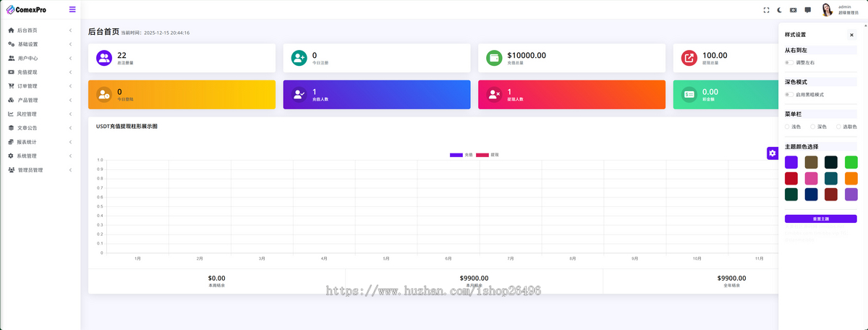The width and height of the screenshot is (868, 330).
Task: Expand the 后台首页 chevron arrow
Action: point(70,30)
